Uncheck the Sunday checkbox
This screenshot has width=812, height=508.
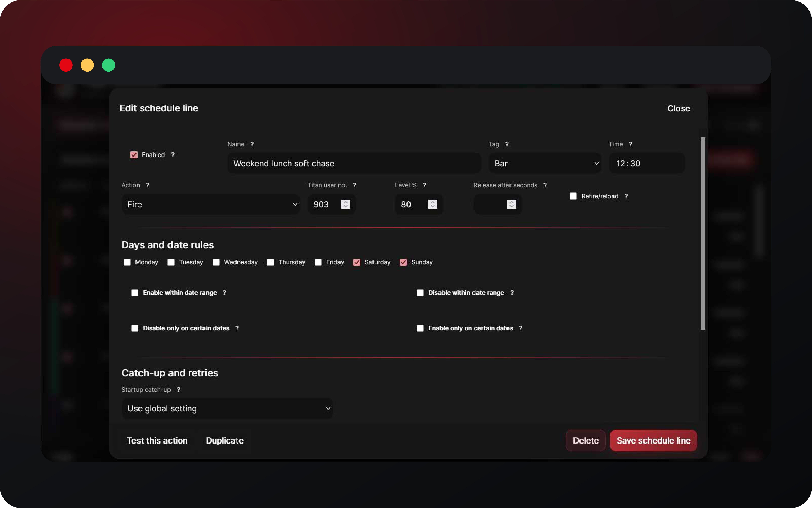[404, 262]
